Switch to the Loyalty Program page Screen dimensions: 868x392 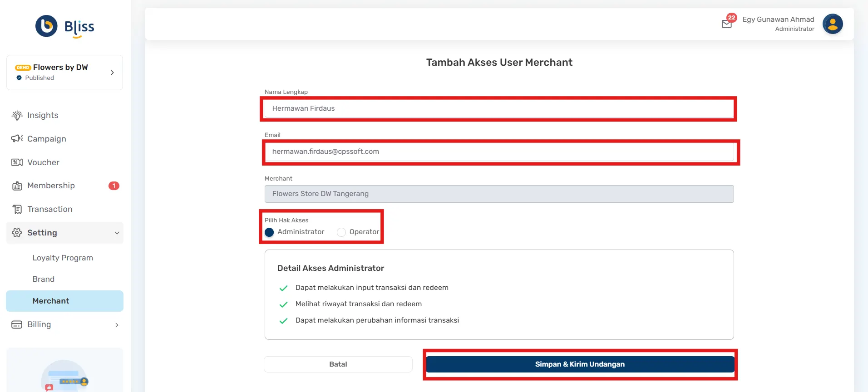(63, 258)
